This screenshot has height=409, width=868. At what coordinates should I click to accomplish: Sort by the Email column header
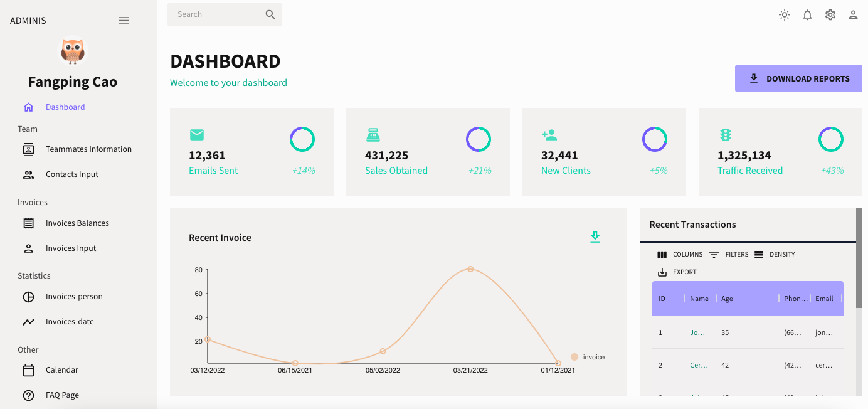tap(824, 299)
